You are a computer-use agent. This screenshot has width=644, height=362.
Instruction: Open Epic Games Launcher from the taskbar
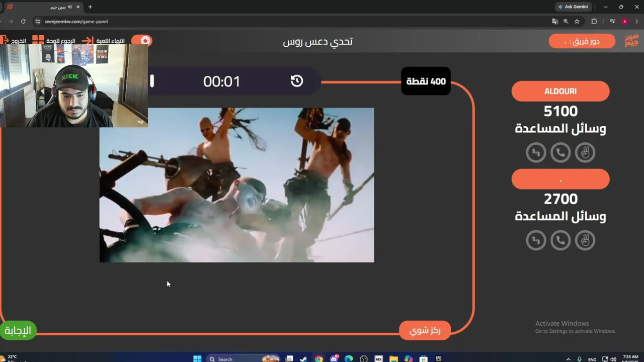click(439, 359)
